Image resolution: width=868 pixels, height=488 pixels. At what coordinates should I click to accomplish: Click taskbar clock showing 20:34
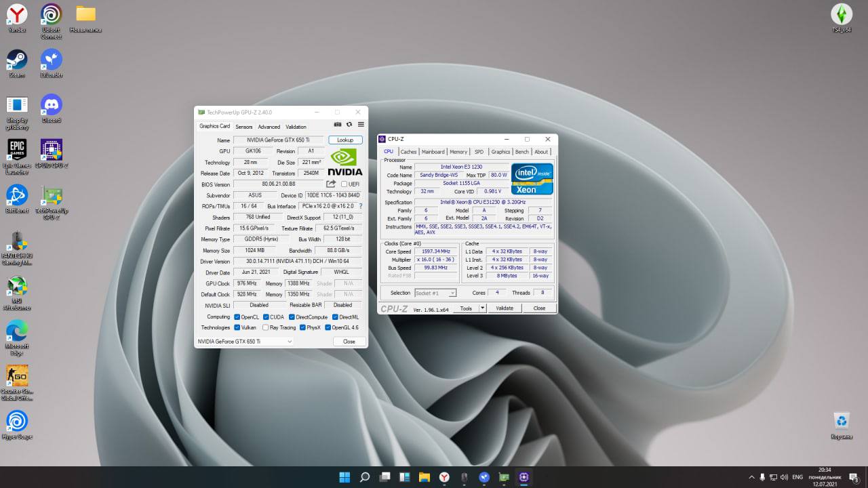[x=825, y=476]
